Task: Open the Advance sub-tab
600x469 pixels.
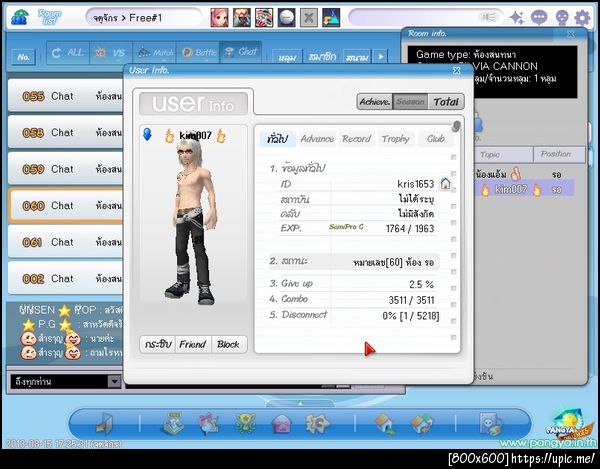Action: click(317, 138)
